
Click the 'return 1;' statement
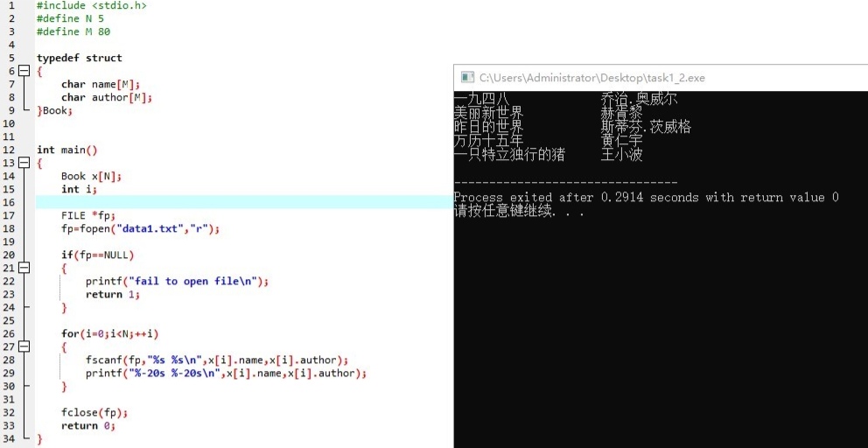click(x=113, y=294)
